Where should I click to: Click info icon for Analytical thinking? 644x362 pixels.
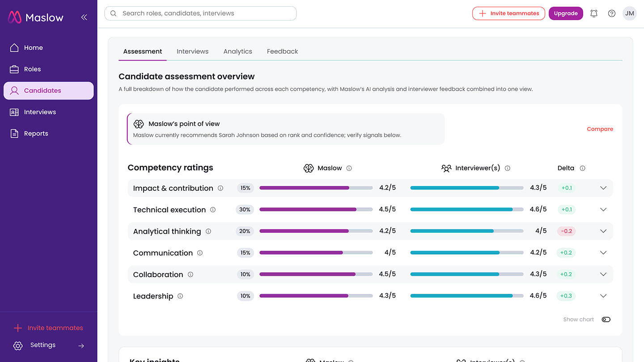point(208,231)
